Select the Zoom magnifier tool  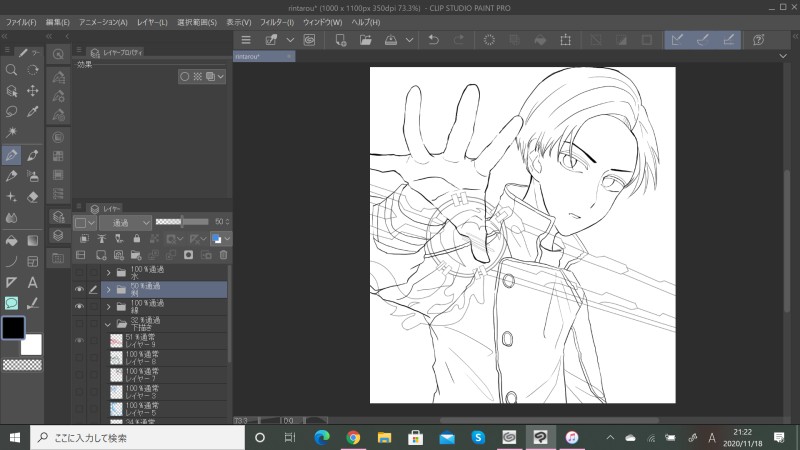tap(11, 70)
